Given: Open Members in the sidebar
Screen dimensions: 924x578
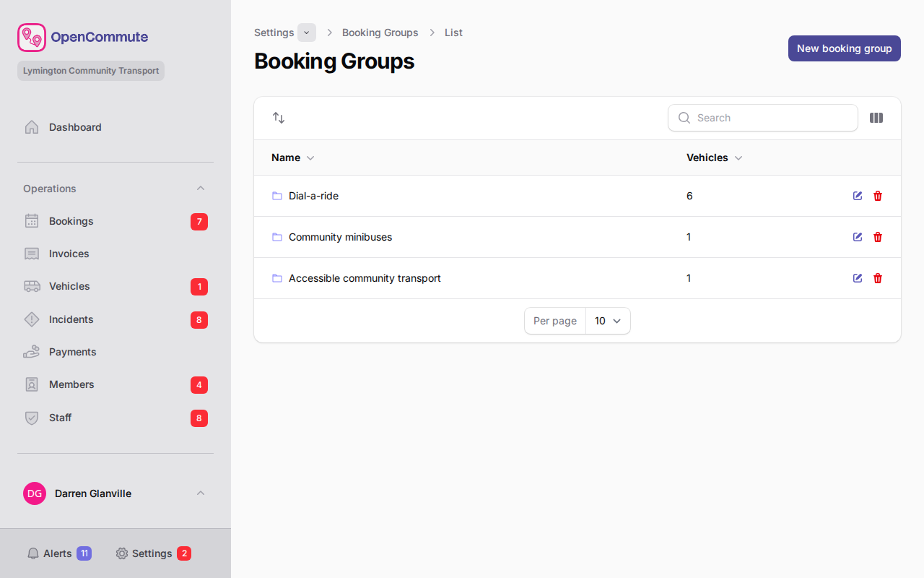Looking at the screenshot, I should coord(115,384).
